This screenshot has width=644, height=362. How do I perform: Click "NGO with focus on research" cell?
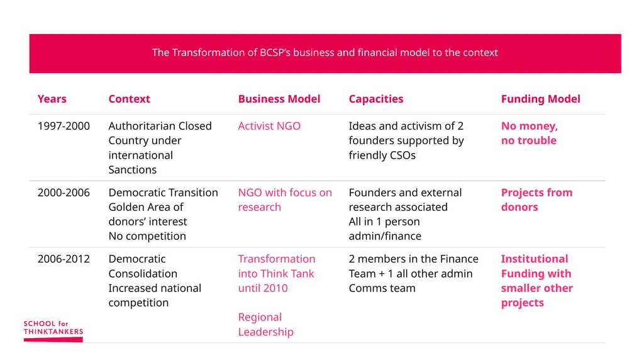click(285, 200)
